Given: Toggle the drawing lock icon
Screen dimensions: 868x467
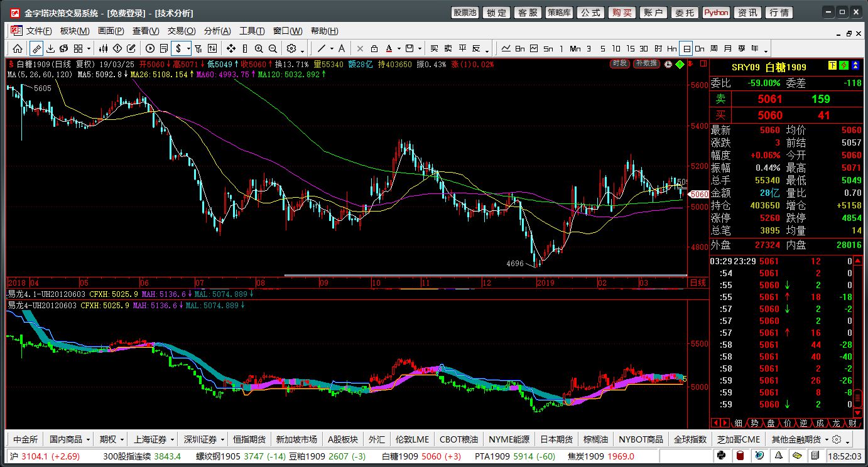Looking at the screenshot, I should [x=374, y=48].
